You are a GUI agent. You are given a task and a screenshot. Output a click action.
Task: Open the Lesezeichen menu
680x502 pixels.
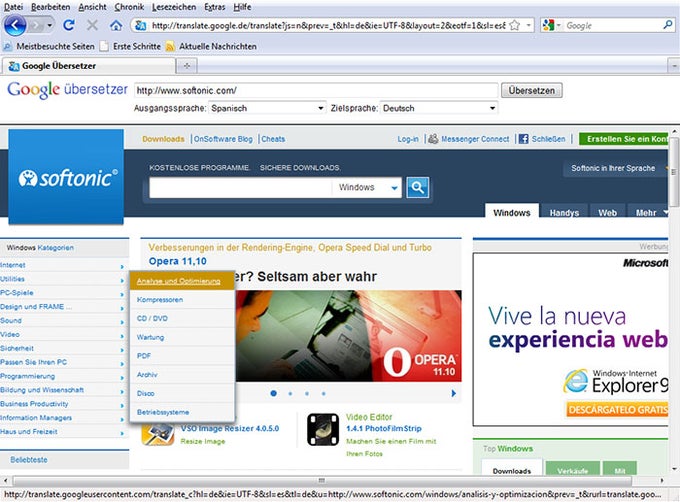pyautogui.click(x=174, y=7)
